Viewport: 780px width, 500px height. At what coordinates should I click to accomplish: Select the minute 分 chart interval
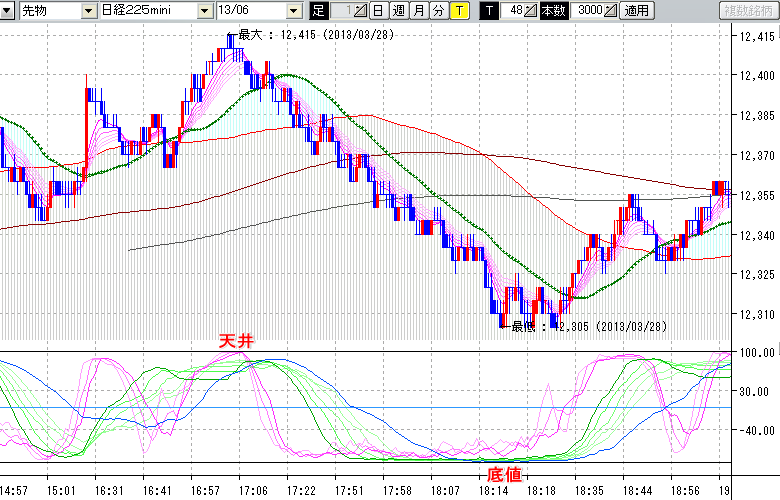coord(438,11)
